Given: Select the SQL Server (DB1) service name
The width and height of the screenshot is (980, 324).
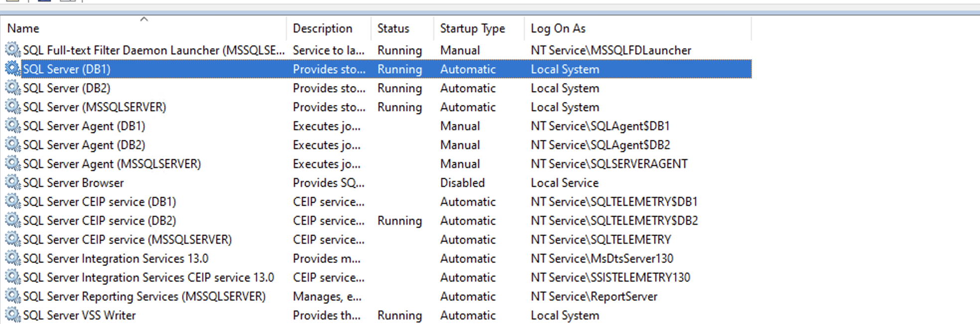Looking at the screenshot, I should (67, 69).
